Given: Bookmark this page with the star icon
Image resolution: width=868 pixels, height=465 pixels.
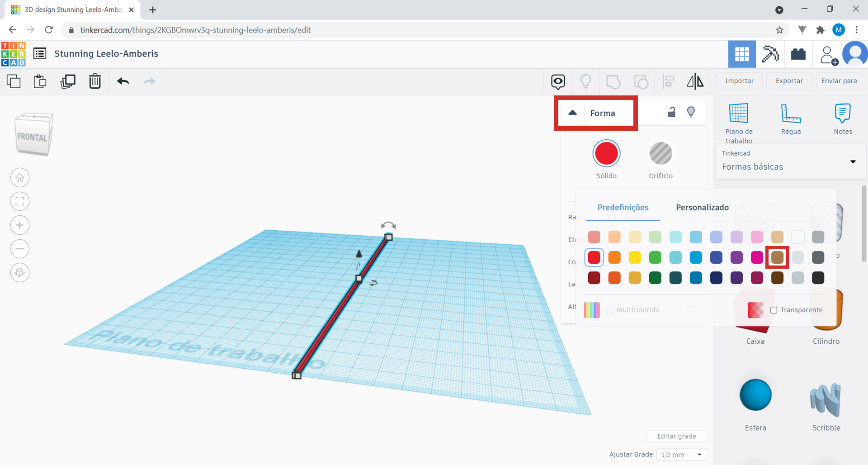Looking at the screenshot, I should click(779, 30).
